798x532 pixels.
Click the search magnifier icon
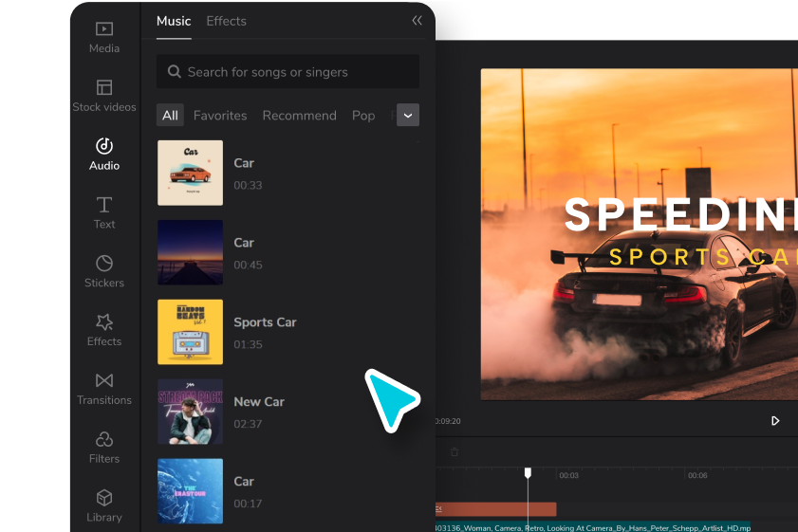174,72
